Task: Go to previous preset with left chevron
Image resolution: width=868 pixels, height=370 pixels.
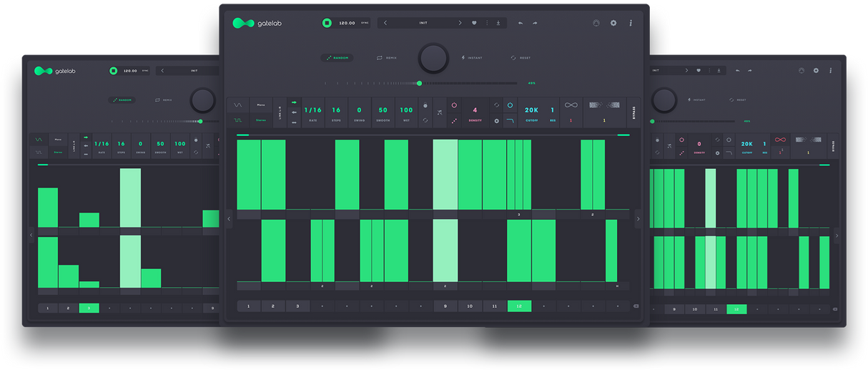Action: pyautogui.click(x=385, y=23)
